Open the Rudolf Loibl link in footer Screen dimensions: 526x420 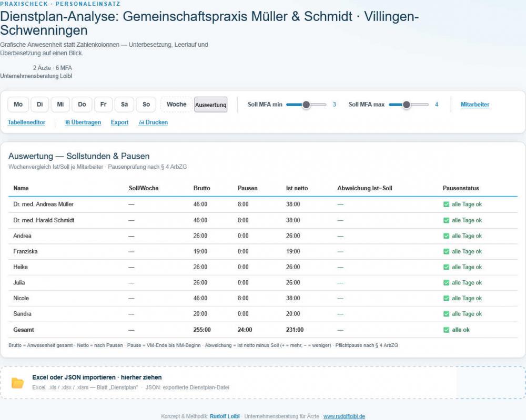click(225, 416)
